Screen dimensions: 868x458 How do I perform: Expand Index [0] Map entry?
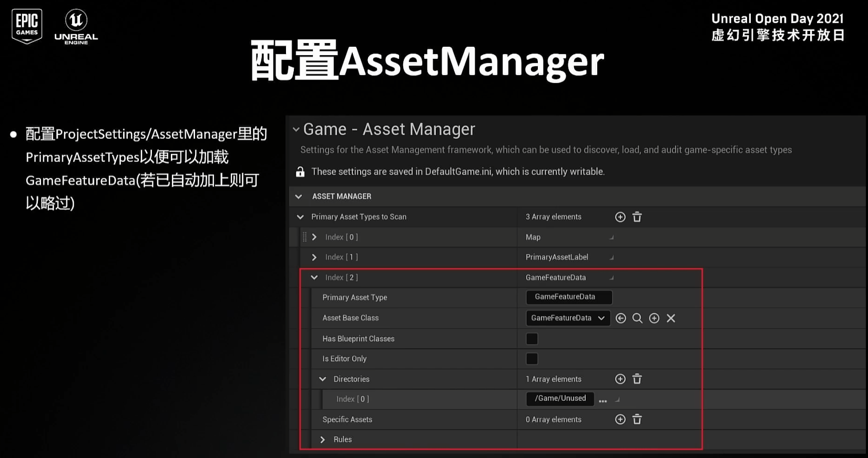tap(314, 237)
